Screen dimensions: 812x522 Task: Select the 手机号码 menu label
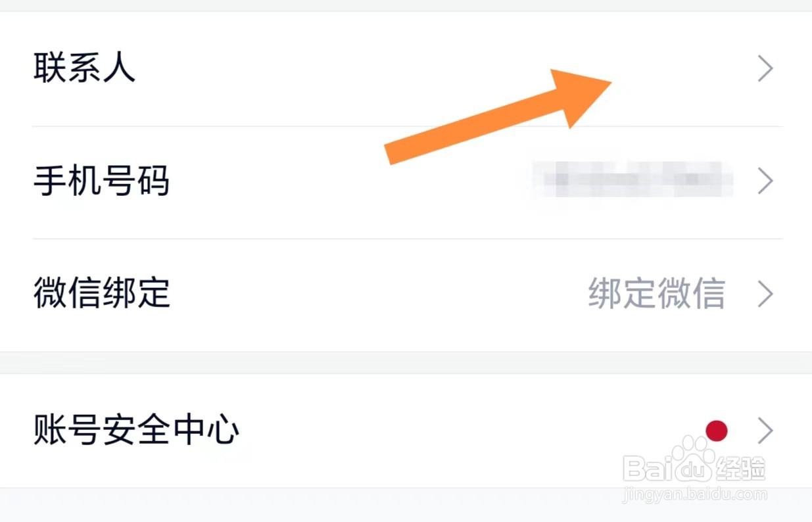[x=101, y=181]
